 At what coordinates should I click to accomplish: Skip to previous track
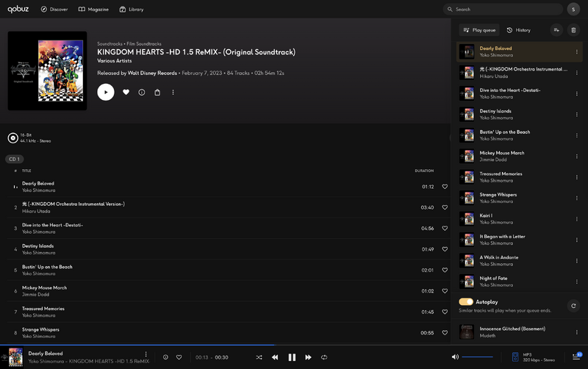(x=275, y=357)
